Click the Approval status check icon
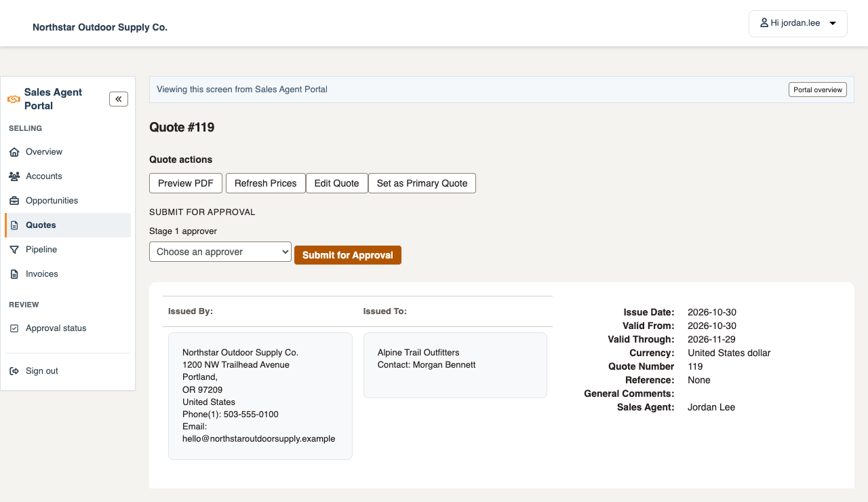The image size is (868, 502). 14,328
